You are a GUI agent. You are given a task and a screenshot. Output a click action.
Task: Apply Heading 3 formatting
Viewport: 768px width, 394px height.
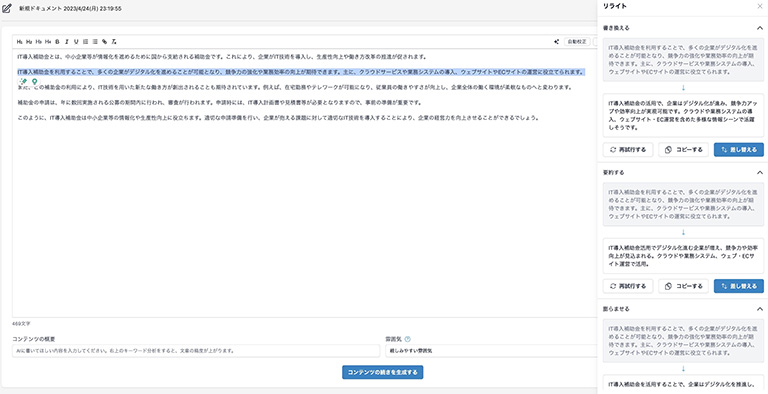tap(38, 42)
